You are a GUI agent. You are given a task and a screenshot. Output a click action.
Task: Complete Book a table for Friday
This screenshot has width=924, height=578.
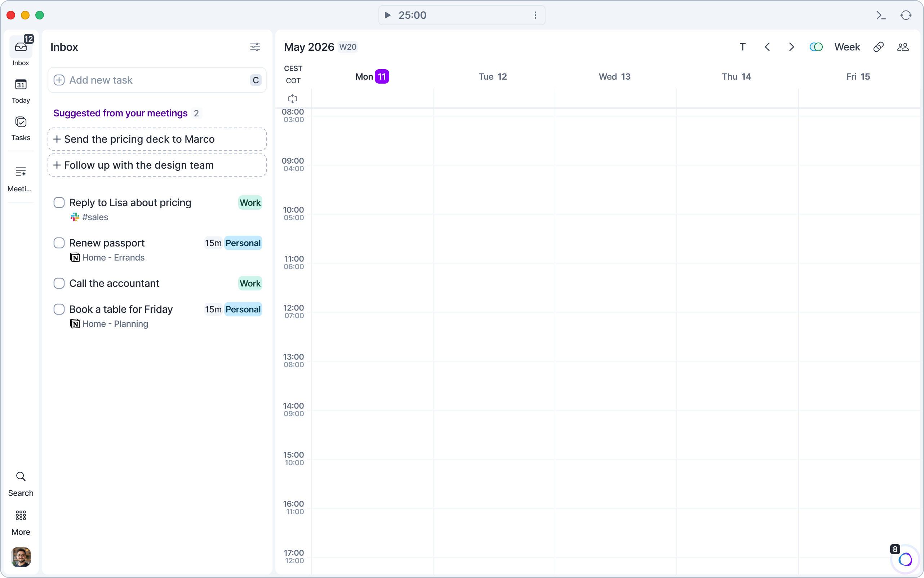[x=59, y=309]
